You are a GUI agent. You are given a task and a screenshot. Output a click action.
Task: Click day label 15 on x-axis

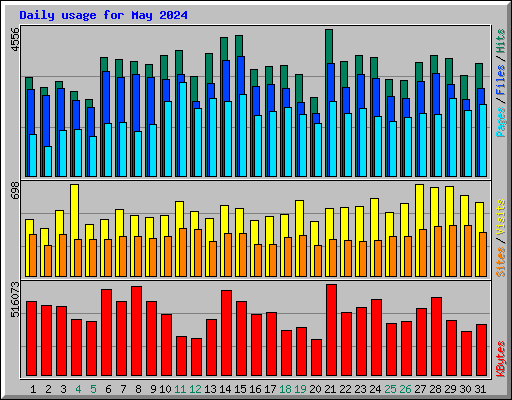240,389
